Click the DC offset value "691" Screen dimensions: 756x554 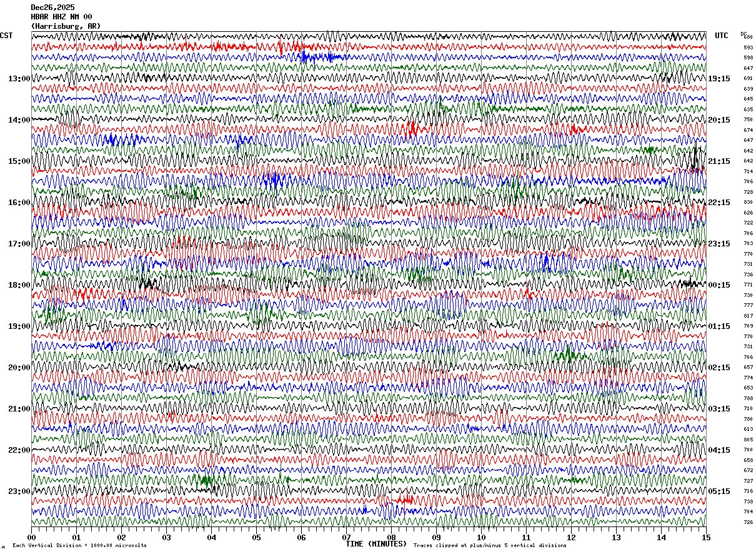(748, 79)
